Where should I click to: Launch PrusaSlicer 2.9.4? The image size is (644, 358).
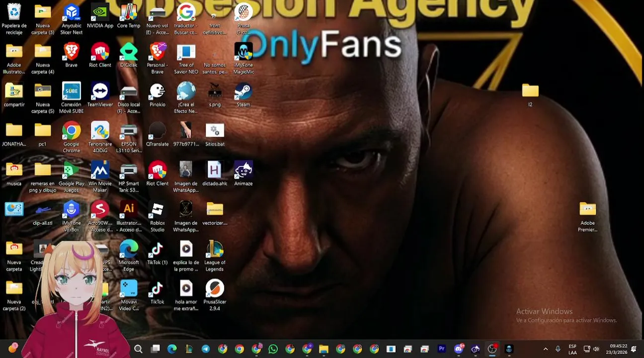pos(215,296)
